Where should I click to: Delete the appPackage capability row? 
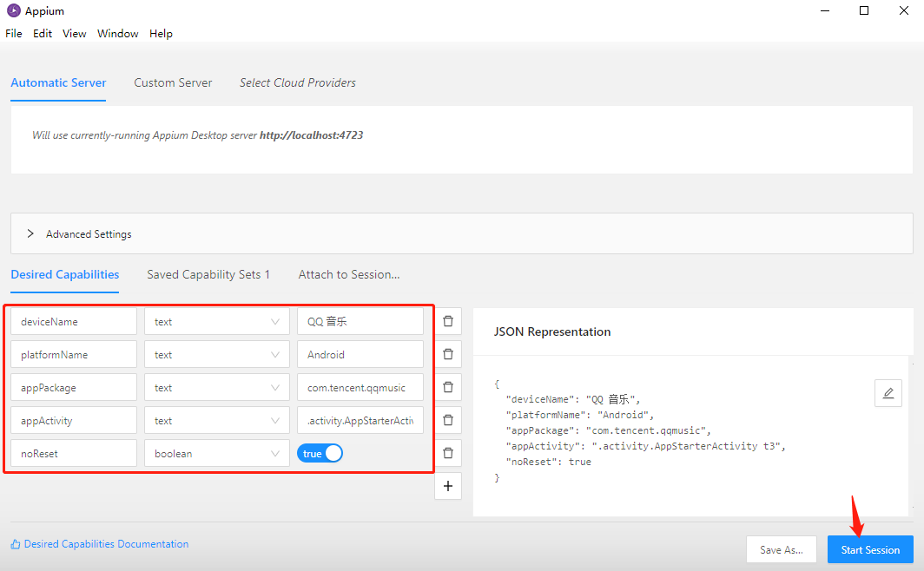[448, 387]
